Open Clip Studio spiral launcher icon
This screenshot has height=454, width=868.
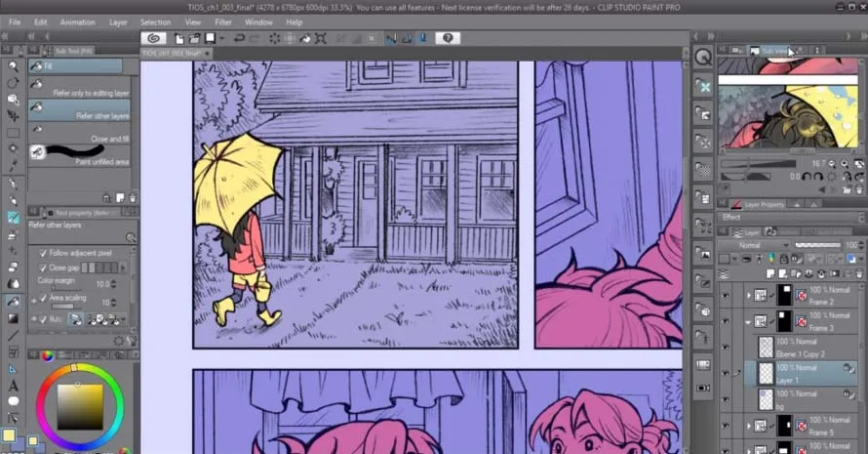coord(154,38)
